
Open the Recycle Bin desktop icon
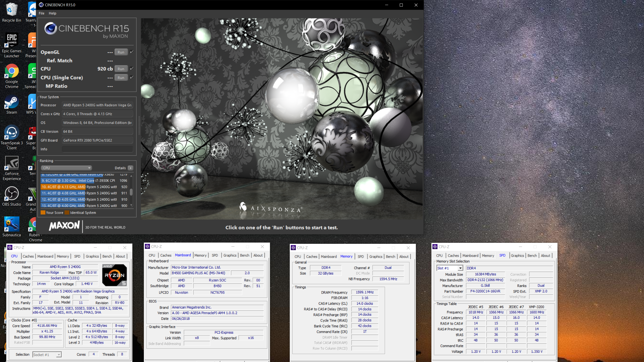pyautogui.click(x=12, y=12)
